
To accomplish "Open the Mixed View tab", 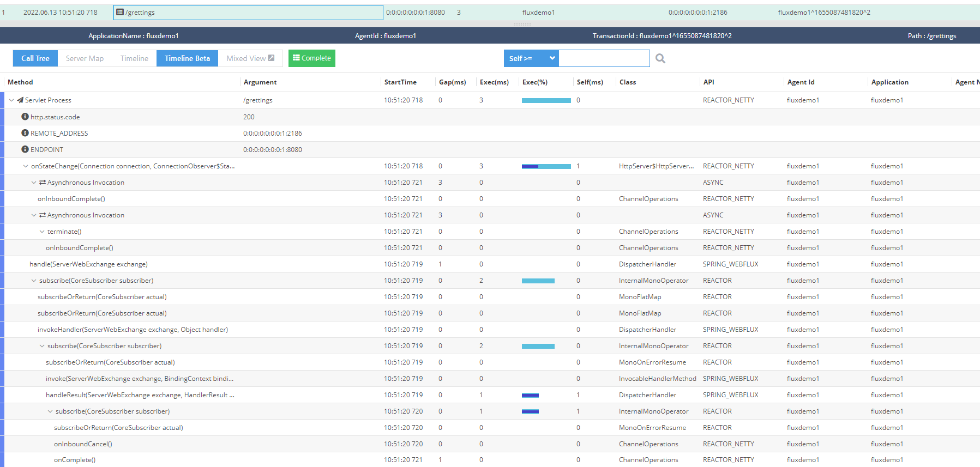I will point(250,58).
